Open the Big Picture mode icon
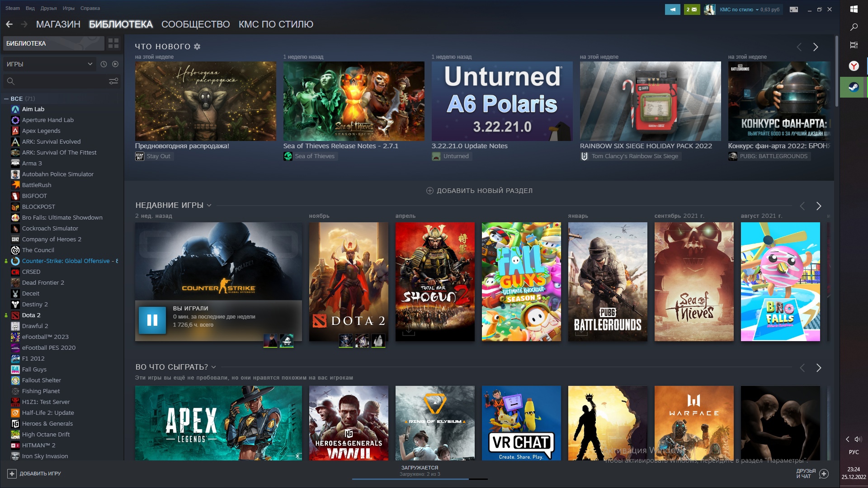 coord(794,9)
